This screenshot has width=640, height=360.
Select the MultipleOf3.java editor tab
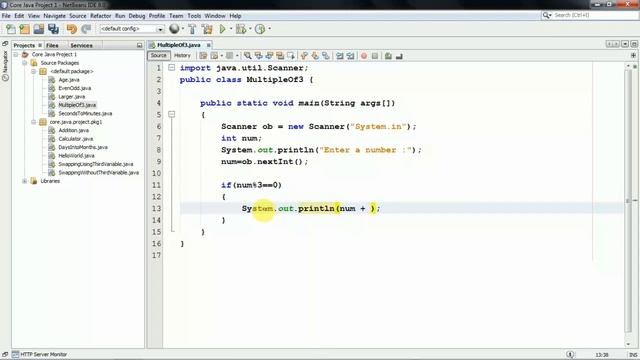point(179,45)
